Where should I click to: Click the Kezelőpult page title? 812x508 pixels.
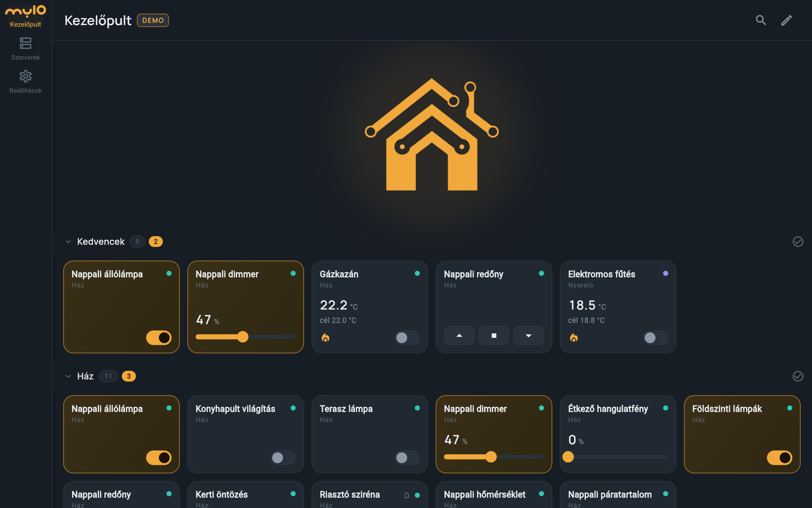coord(98,21)
